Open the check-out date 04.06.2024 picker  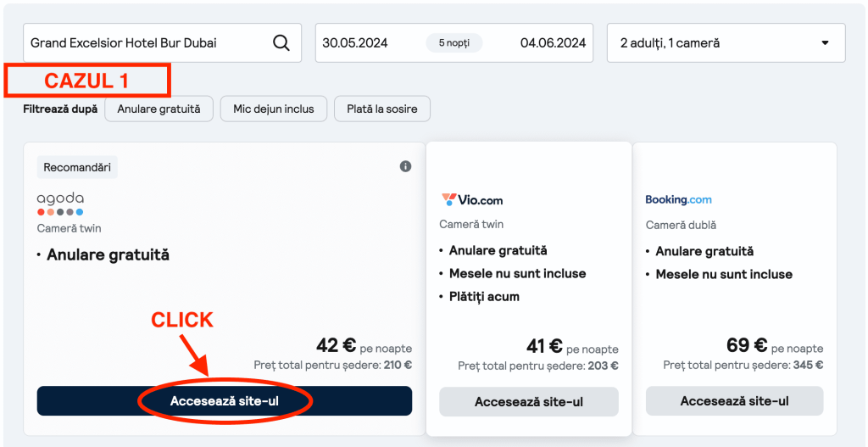point(553,43)
